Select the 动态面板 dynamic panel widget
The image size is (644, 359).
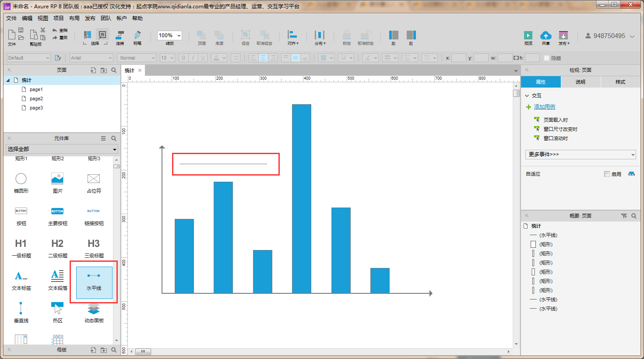point(94,313)
